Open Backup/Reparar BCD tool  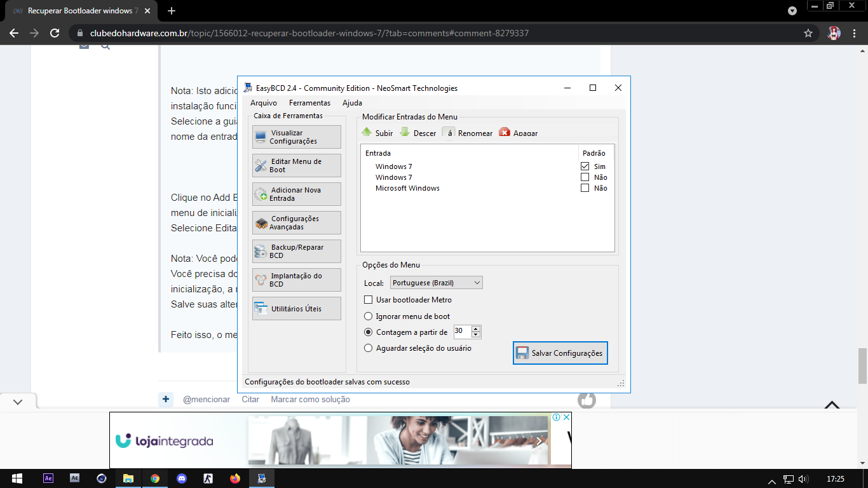point(296,252)
